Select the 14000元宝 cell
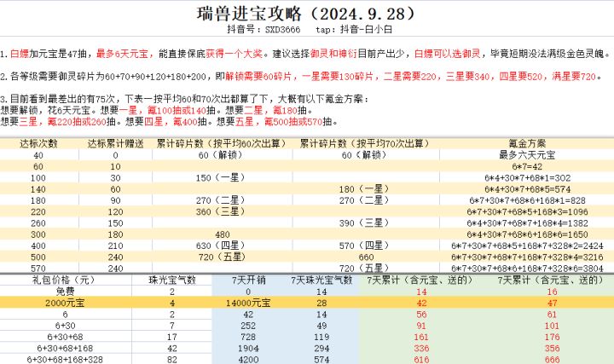This screenshot has width=614, height=364. (248, 303)
